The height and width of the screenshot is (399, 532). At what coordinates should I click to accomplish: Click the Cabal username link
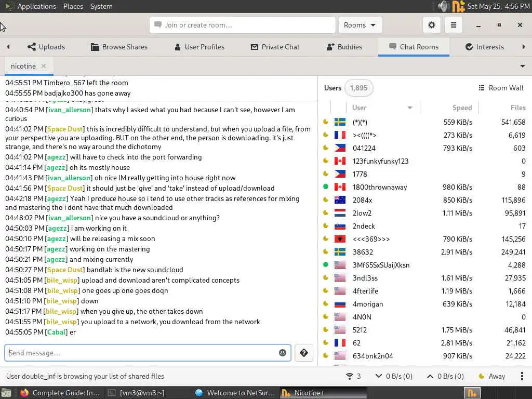point(56,332)
